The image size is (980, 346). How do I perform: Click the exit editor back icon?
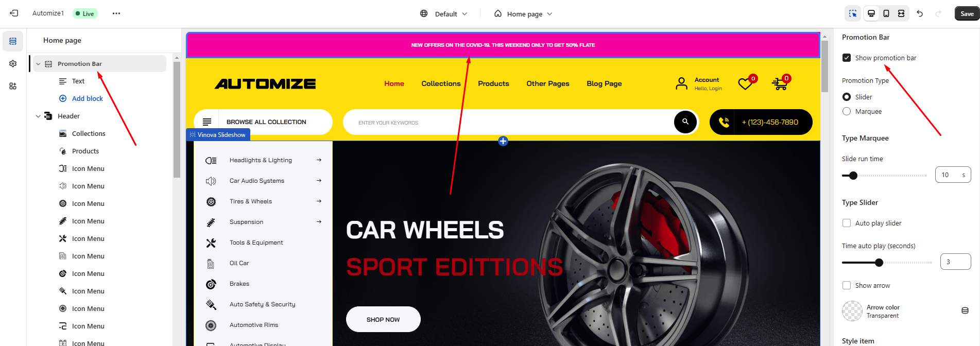[14, 13]
